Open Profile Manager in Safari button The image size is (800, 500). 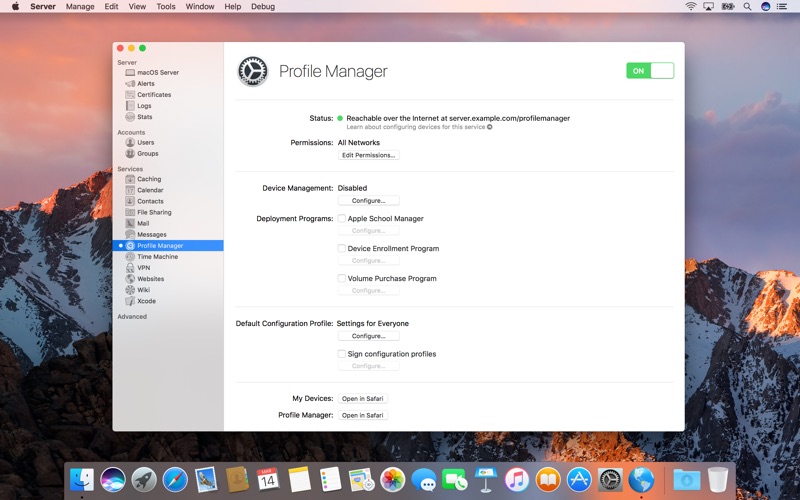pos(363,415)
